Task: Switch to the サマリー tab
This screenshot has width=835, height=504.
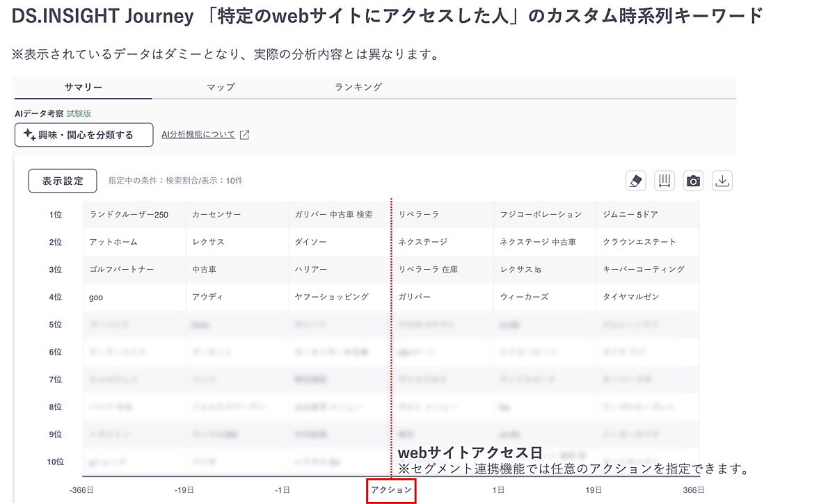Action: [x=83, y=87]
